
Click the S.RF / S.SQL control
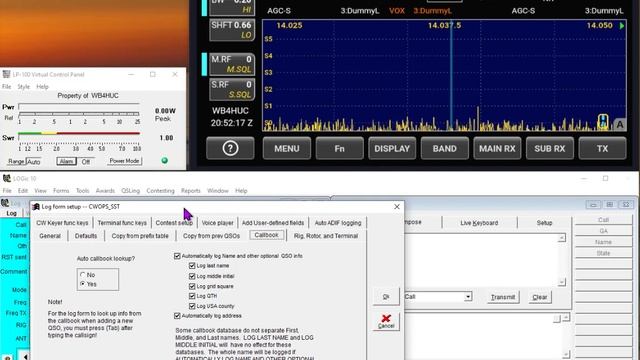click(x=232, y=89)
